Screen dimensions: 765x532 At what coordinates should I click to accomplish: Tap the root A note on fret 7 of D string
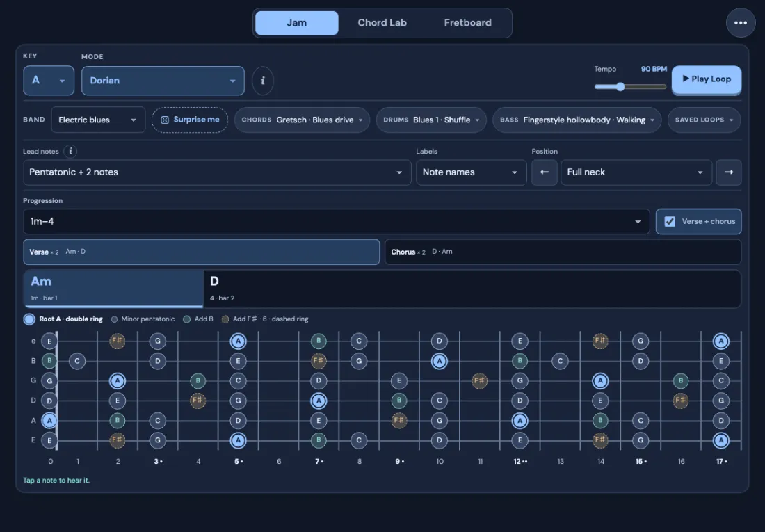(x=319, y=401)
